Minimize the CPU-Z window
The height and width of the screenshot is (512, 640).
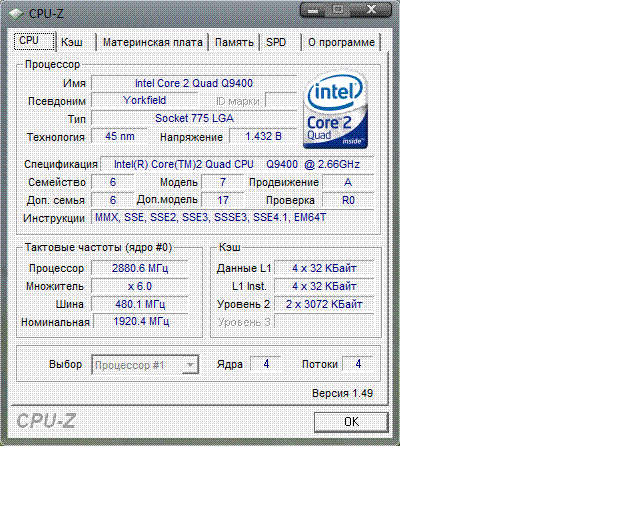coord(313,10)
